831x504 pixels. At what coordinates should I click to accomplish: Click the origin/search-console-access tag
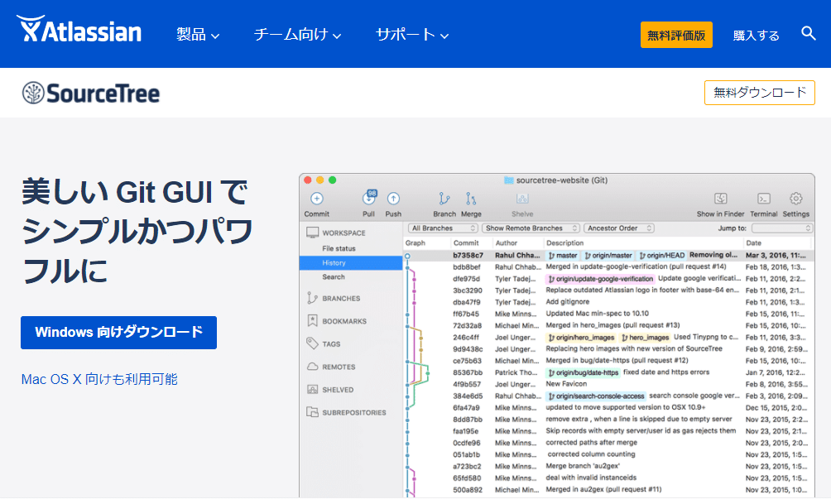point(596,396)
